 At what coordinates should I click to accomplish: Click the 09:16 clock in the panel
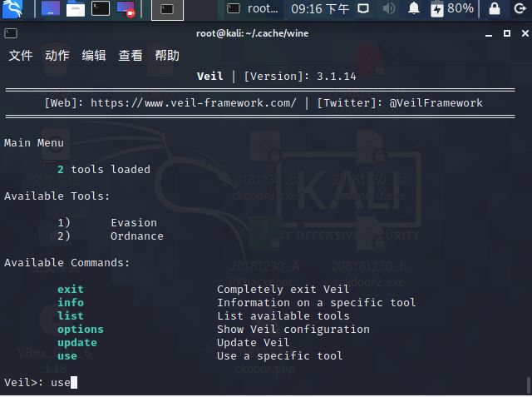coord(320,9)
